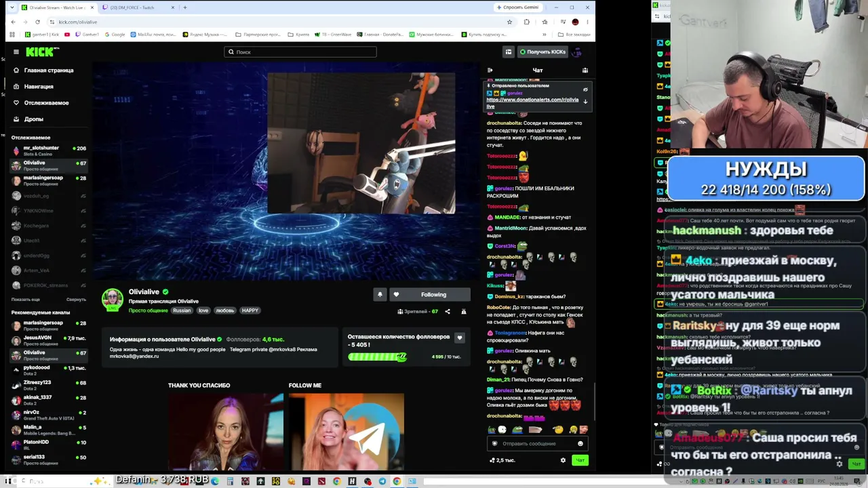The image size is (868, 488).
Task: Open browser extensions puzzle icon
Action: 527,22
